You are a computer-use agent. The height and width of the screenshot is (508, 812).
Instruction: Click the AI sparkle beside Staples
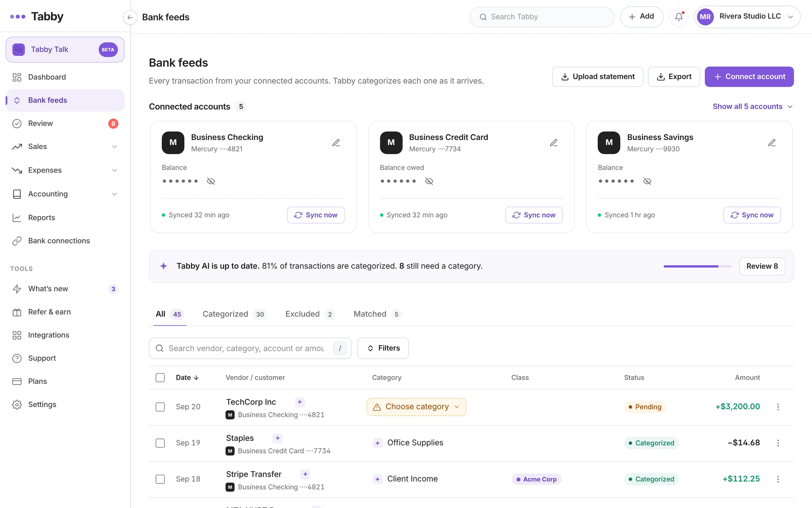pyautogui.click(x=277, y=438)
